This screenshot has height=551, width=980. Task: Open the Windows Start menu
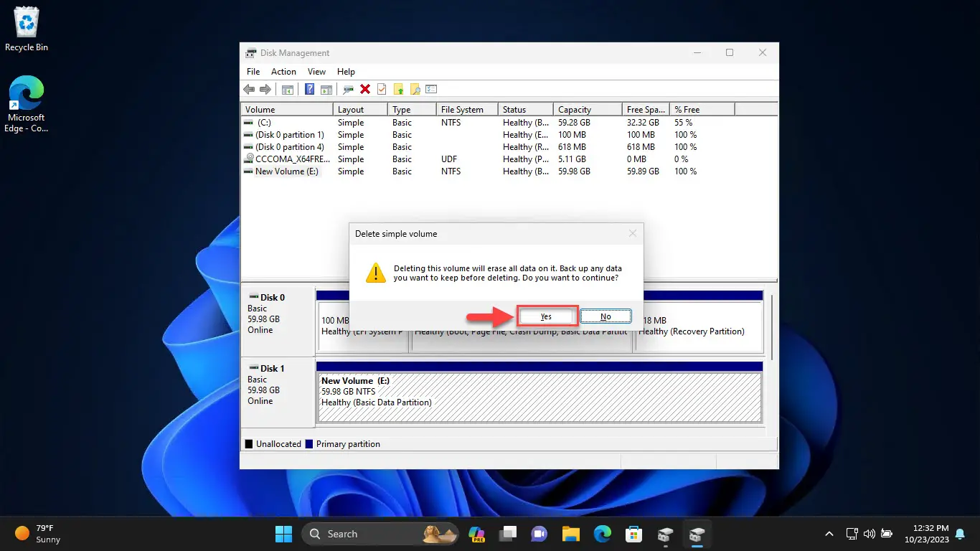tap(283, 534)
